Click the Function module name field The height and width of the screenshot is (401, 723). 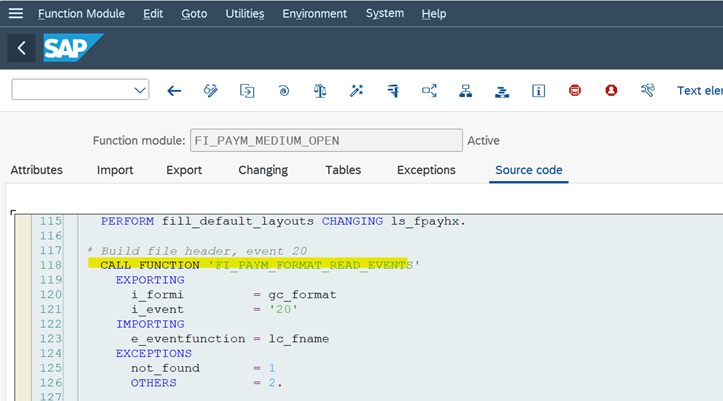point(326,140)
